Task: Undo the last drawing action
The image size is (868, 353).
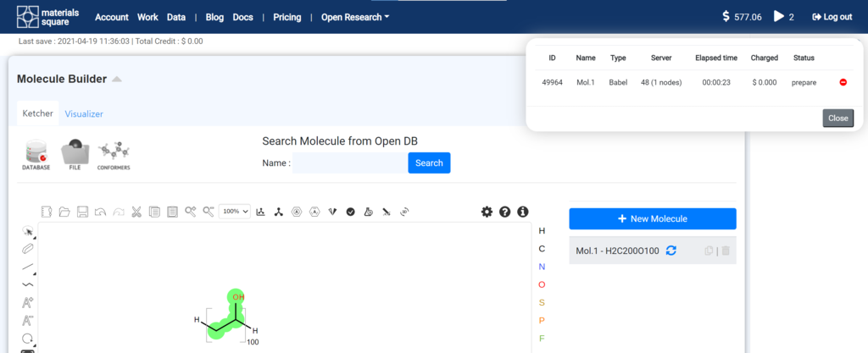Action: (x=100, y=212)
